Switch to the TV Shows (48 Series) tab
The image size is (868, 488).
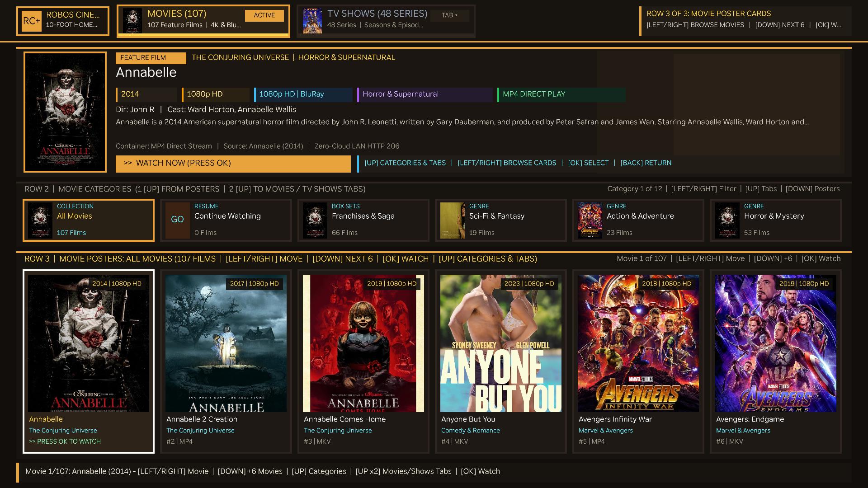tap(386, 21)
